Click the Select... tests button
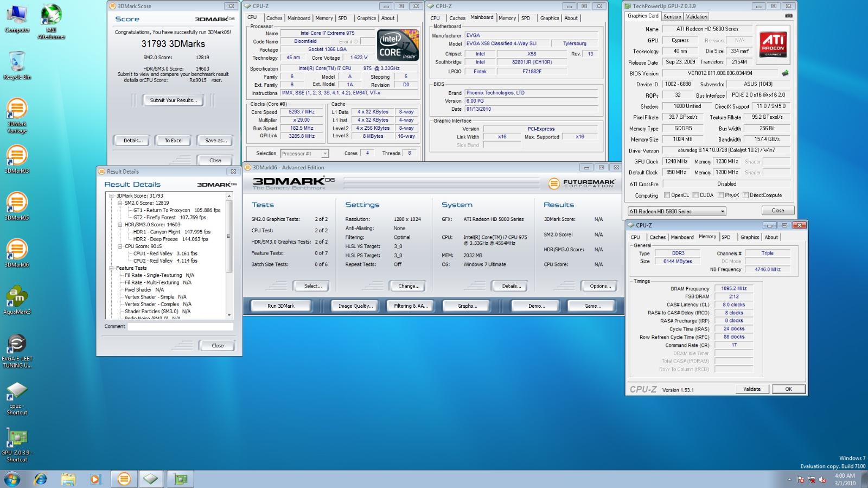Screen dimensions: 868x488 coord(312,286)
